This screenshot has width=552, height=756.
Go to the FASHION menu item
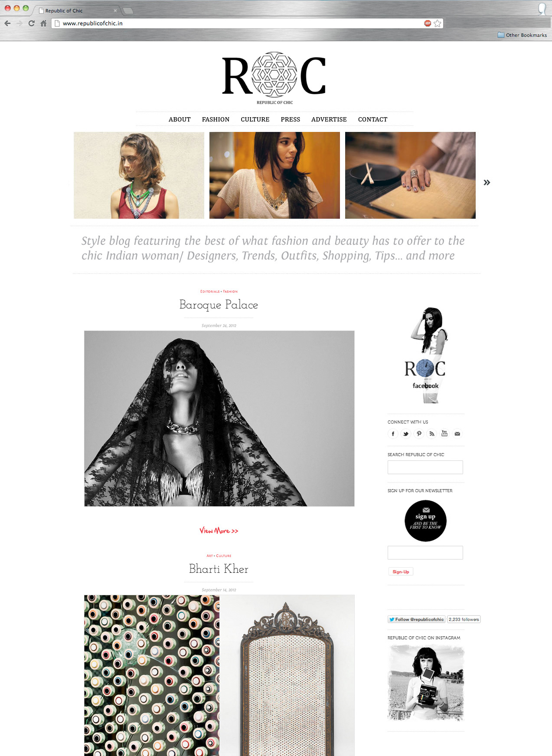point(216,119)
